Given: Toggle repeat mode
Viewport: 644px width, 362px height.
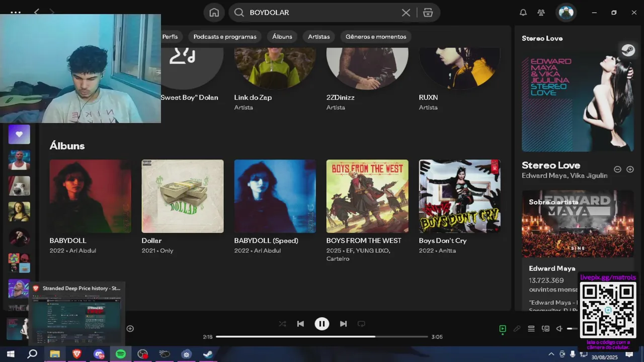Looking at the screenshot, I should (x=361, y=324).
